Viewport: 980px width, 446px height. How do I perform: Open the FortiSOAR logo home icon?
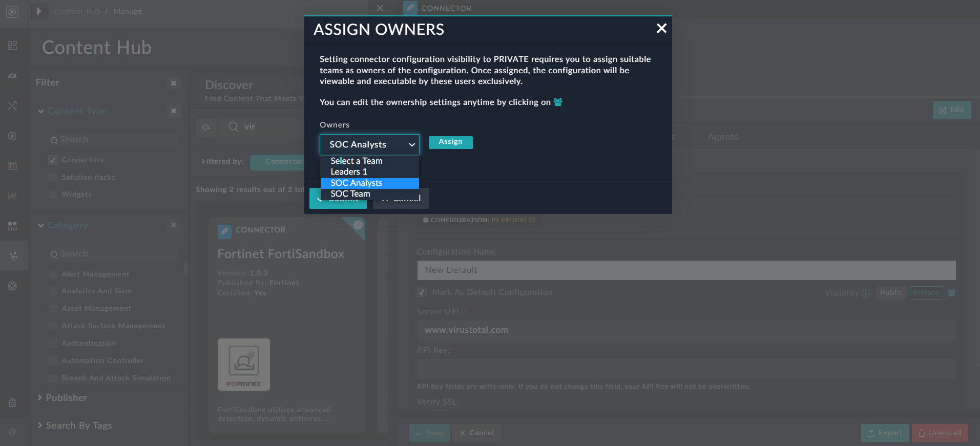[x=12, y=11]
